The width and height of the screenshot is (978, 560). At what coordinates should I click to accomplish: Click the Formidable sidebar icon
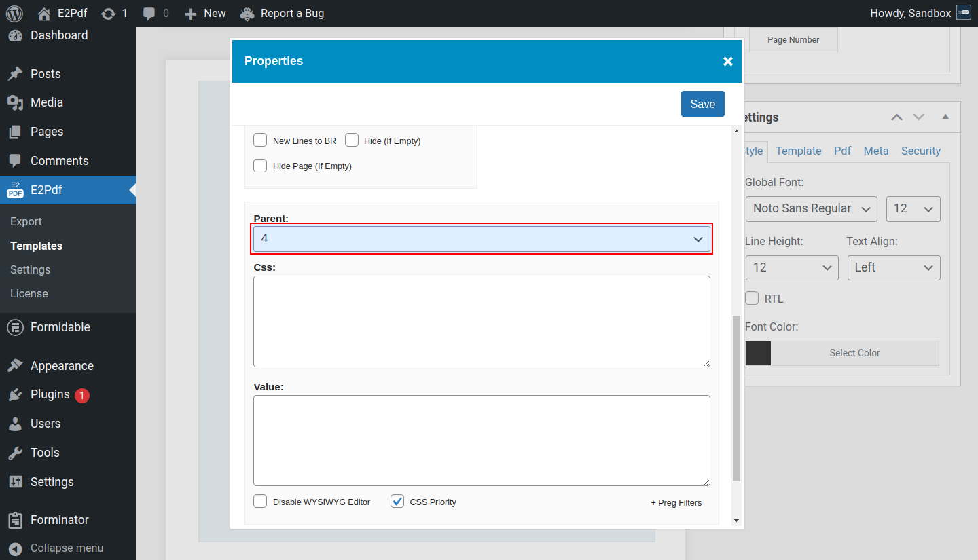pos(17,326)
